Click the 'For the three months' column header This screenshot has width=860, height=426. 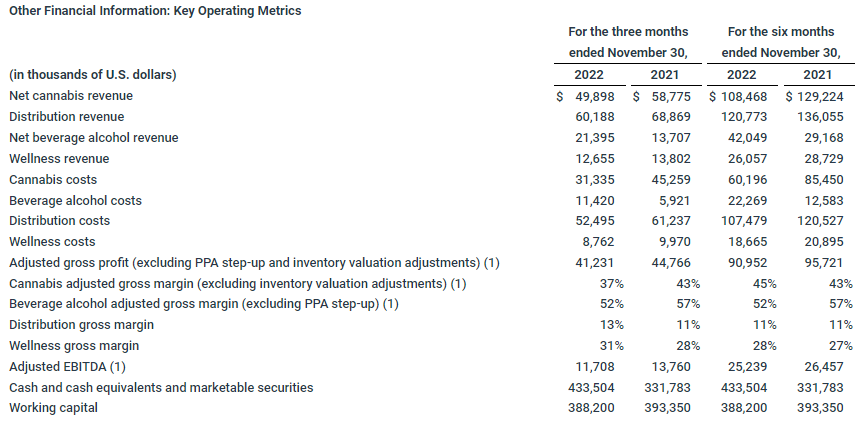(x=627, y=31)
